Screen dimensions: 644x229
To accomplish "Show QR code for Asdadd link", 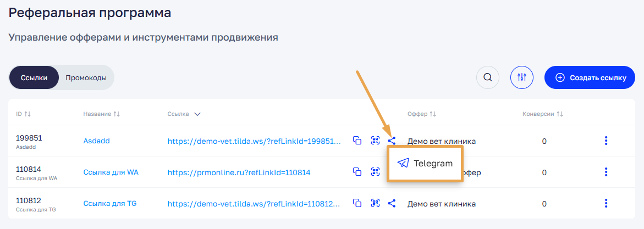I will 375,141.
